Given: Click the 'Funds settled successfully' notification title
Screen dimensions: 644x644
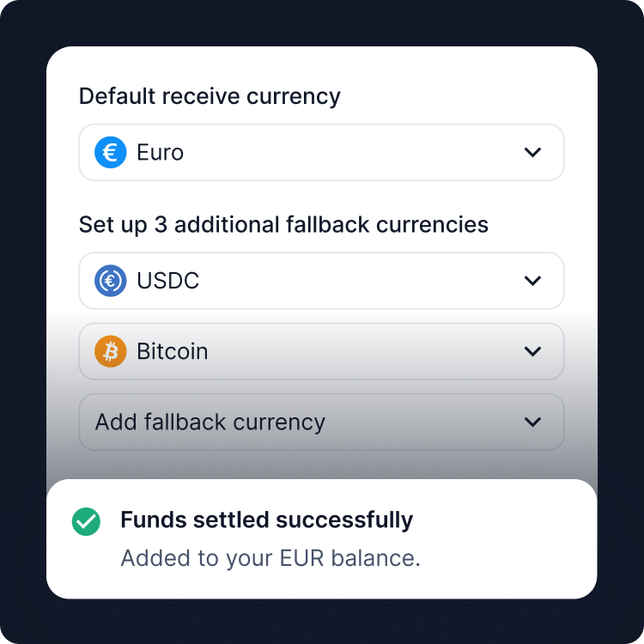Looking at the screenshot, I should 266,520.
